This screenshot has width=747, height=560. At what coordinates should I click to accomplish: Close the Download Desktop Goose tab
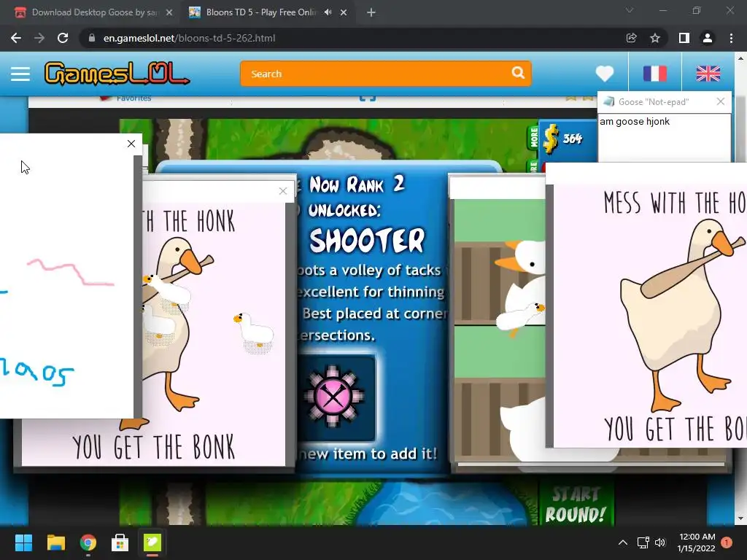(x=169, y=12)
